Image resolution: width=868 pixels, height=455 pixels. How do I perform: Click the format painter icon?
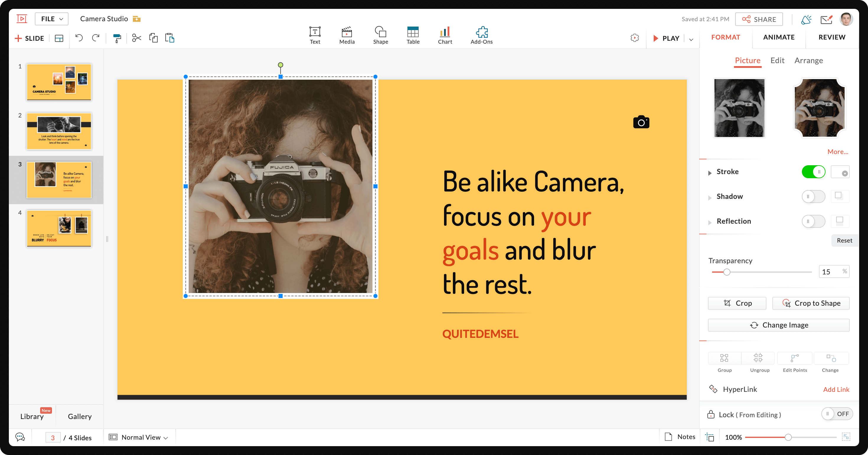coord(117,38)
